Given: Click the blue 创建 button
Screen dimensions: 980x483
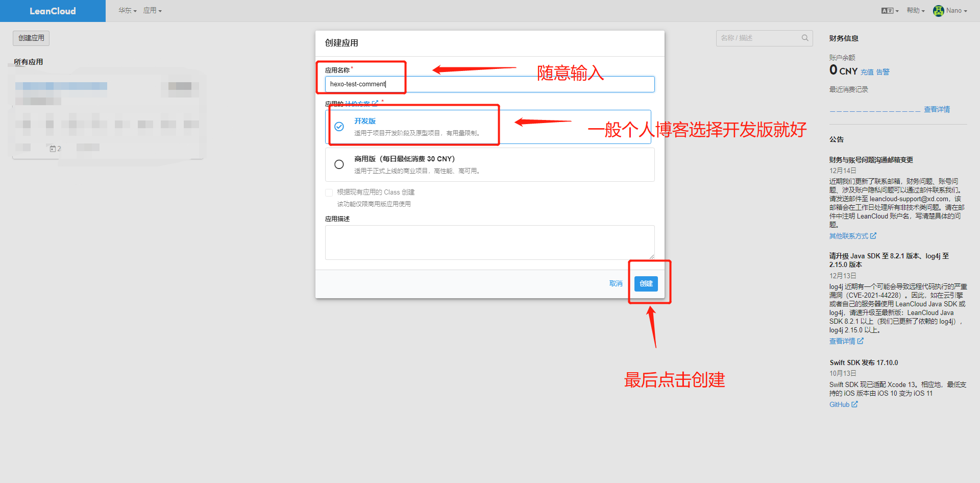Looking at the screenshot, I should (646, 283).
